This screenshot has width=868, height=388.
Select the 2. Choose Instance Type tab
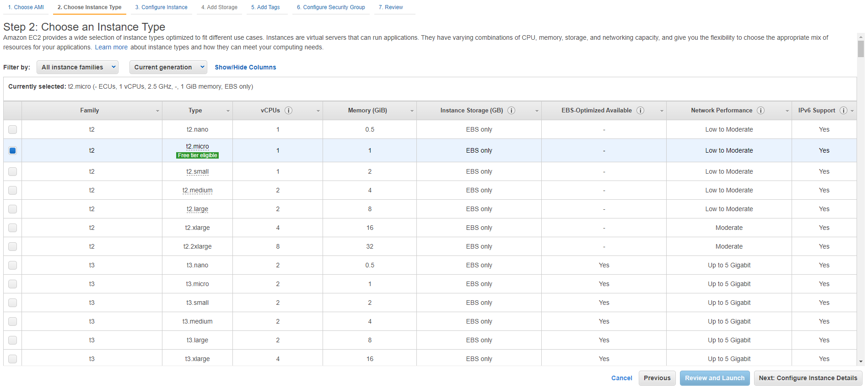(90, 7)
